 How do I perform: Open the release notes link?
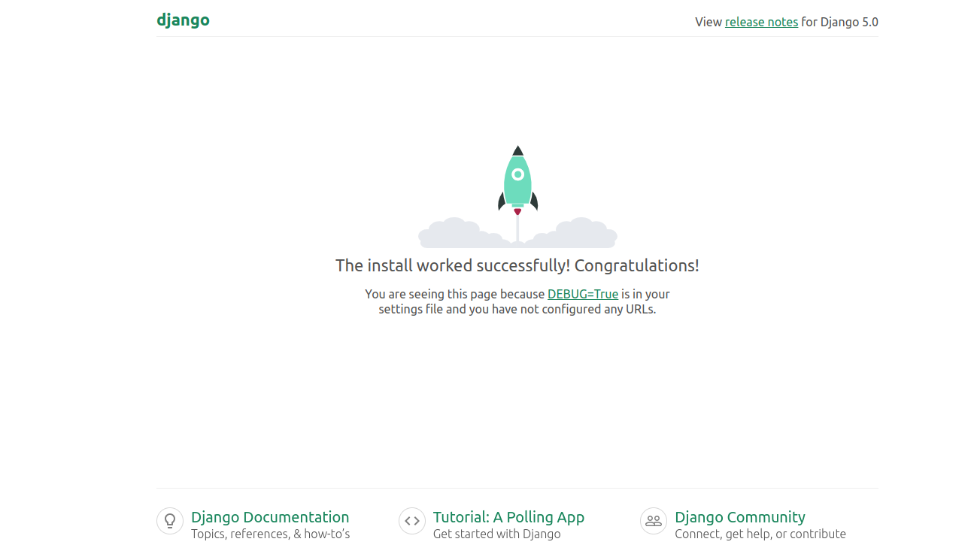pyautogui.click(x=761, y=22)
